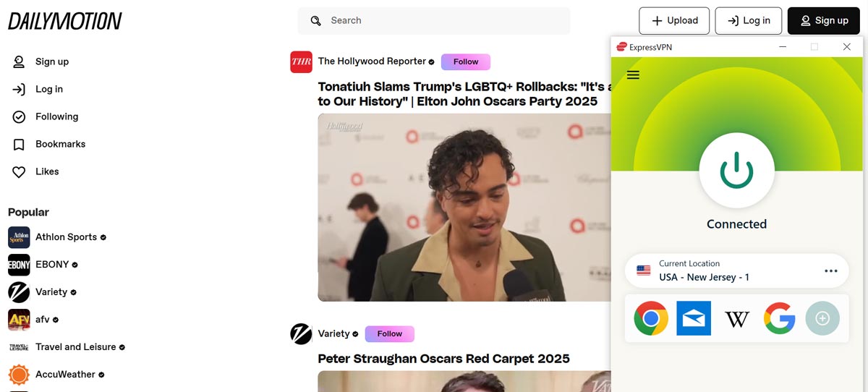Toggle the VPN power button off

(x=736, y=171)
